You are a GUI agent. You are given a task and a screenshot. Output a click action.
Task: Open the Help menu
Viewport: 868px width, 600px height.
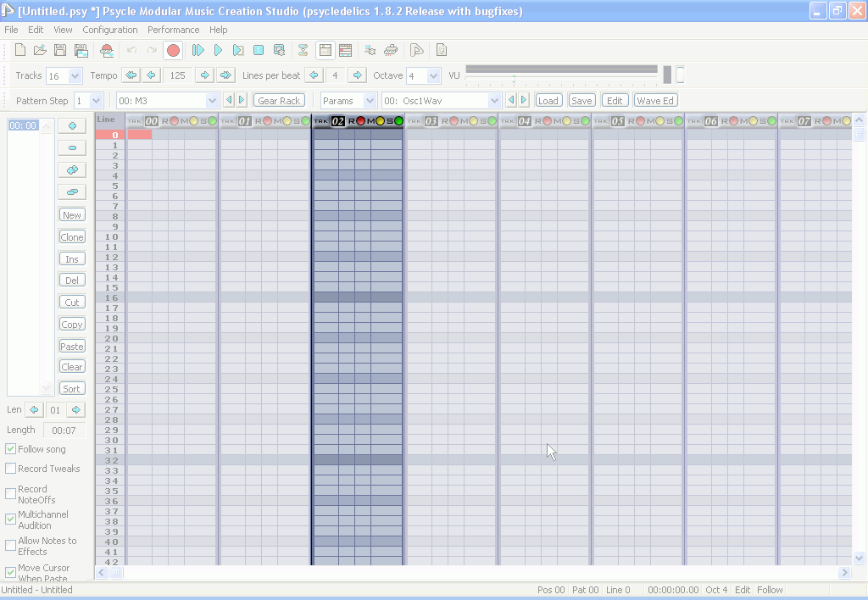[218, 30]
